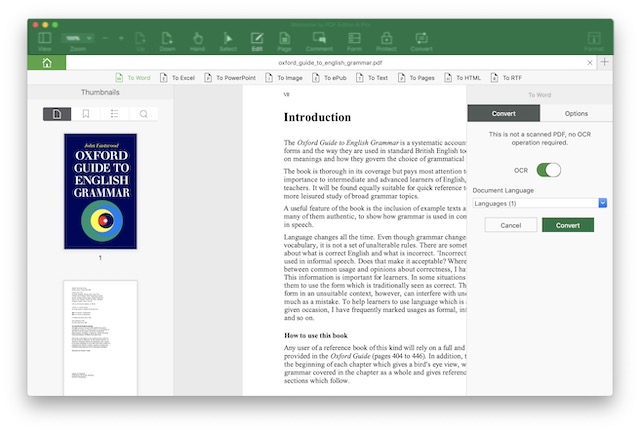Open the View sidebar toggle
The image size is (640, 432).
point(44,41)
